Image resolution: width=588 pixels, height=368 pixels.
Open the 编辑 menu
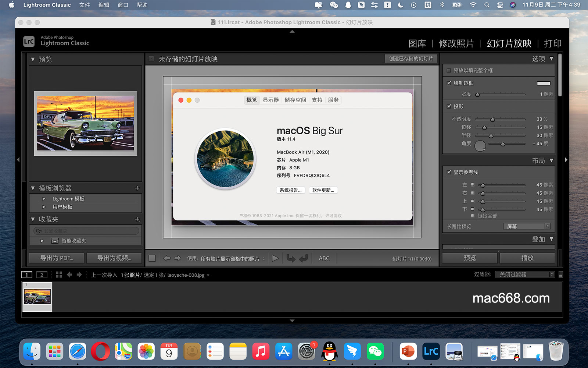tap(104, 5)
